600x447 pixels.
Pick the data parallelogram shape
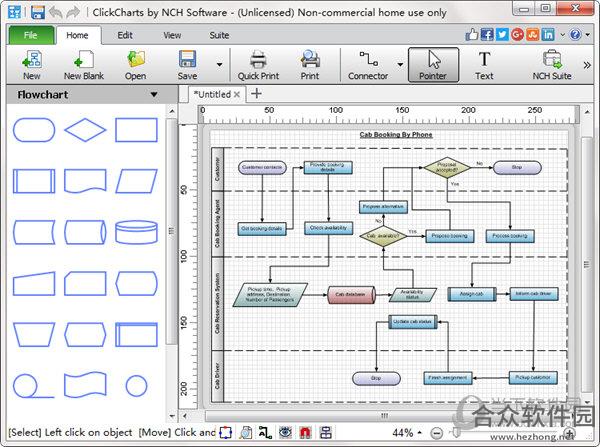click(x=136, y=181)
